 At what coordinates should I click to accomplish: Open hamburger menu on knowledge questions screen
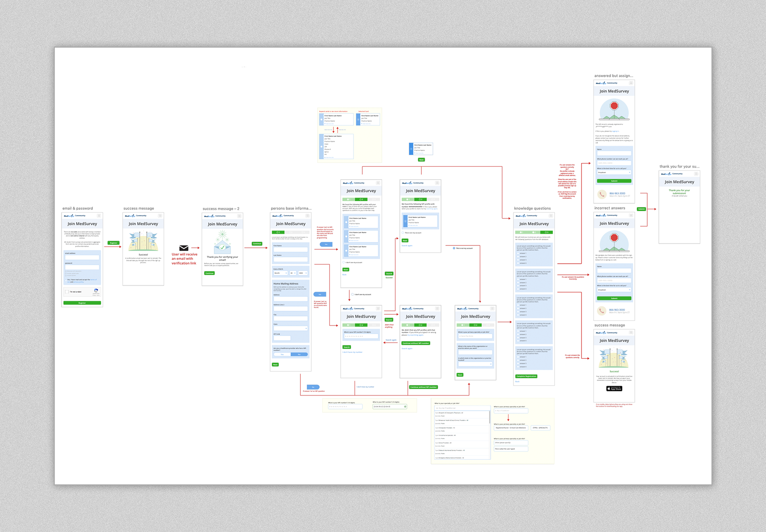[x=551, y=216]
